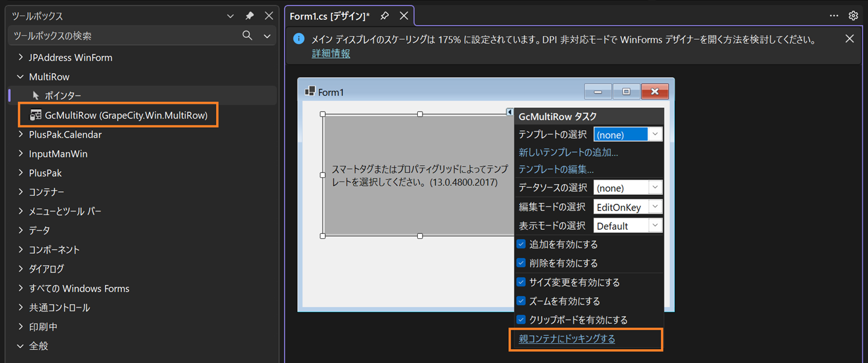This screenshot has height=363, width=868.
Task: Open the 表示モードの選択 dropdown
Action: [x=655, y=226]
